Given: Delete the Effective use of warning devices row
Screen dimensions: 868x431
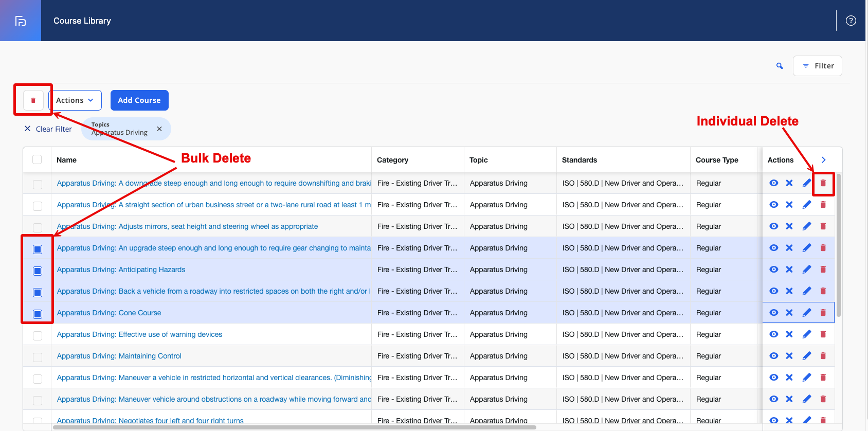Looking at the screenshot, I should coord(823,334).
